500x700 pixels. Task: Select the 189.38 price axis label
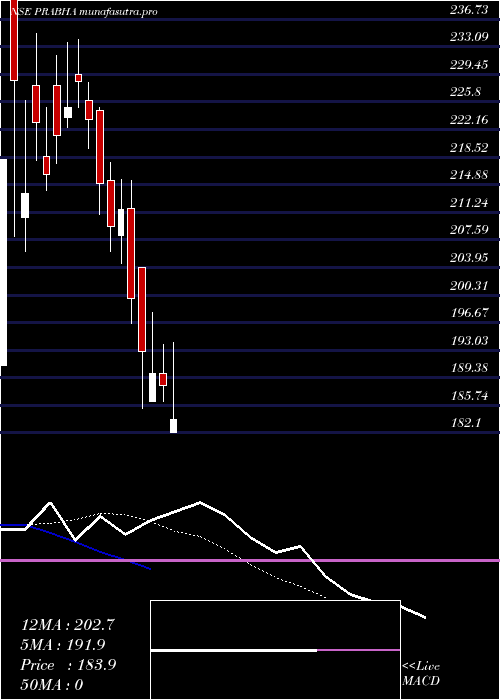click(468, 368)
